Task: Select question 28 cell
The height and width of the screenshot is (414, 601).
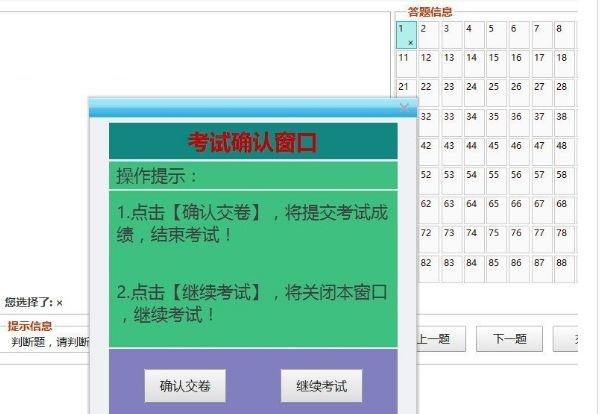Action: [565, 93]
